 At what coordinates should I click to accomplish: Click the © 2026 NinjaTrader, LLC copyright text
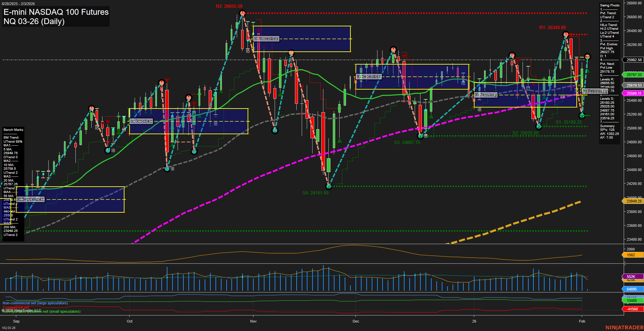coord(21,310)
